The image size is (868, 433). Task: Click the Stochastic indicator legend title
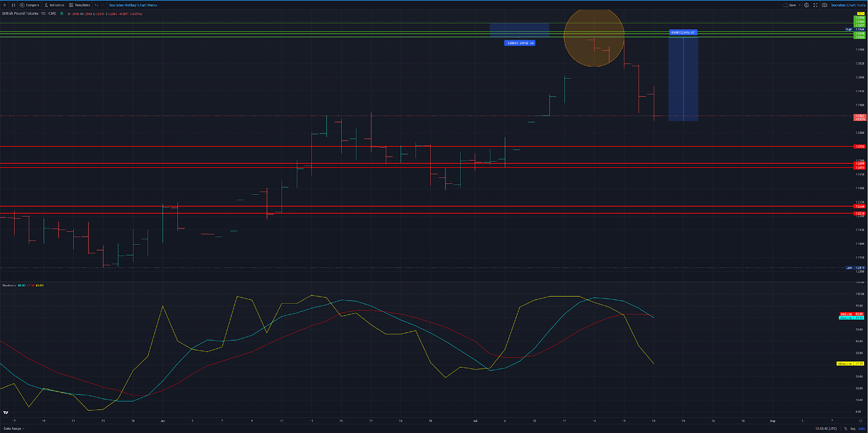pos(9,285)
